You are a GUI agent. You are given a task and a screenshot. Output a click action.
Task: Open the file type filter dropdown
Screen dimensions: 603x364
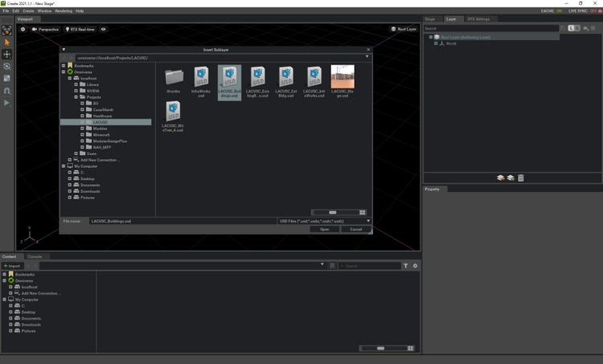click(325, 221)
